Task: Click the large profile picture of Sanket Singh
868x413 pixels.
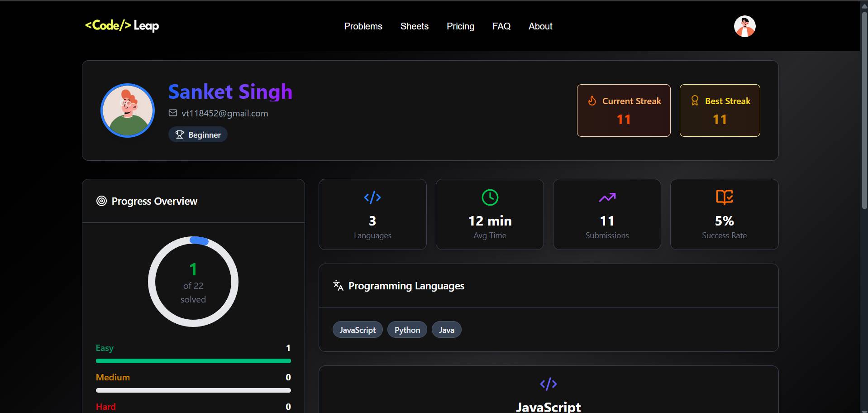Action: point(128,110)
